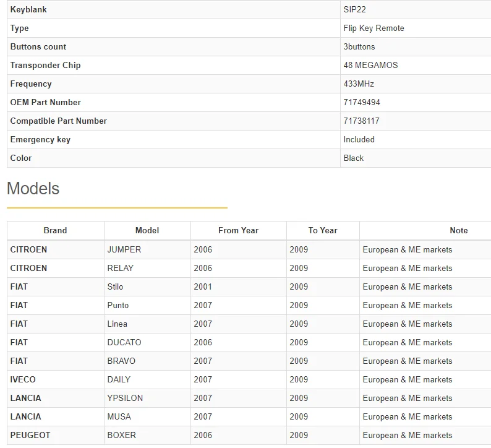
Task: Click the Brand column header
Action: tap(55, 231)
